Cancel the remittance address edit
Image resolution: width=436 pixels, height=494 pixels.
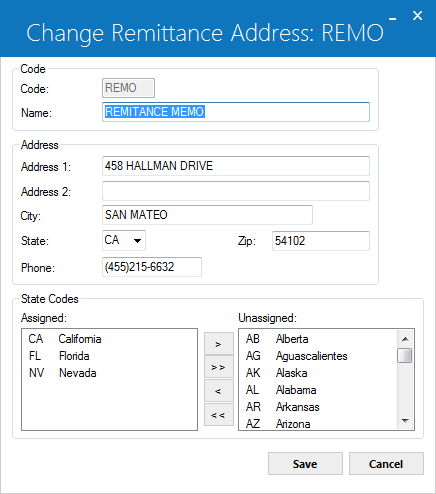[x=386, y=464]
